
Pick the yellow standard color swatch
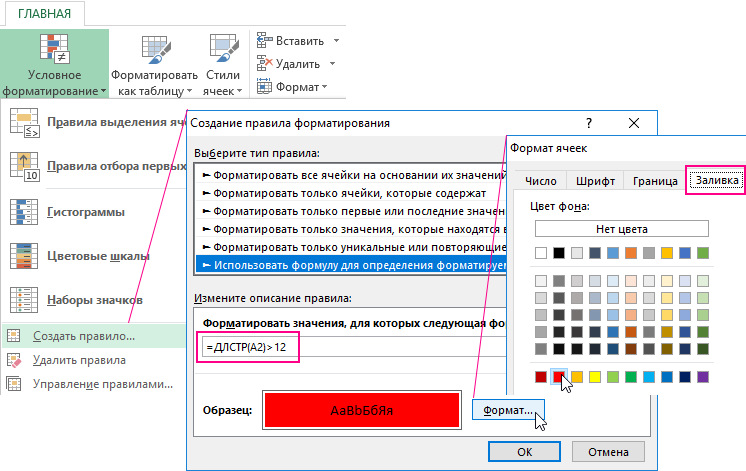click(x=595, y=377)
